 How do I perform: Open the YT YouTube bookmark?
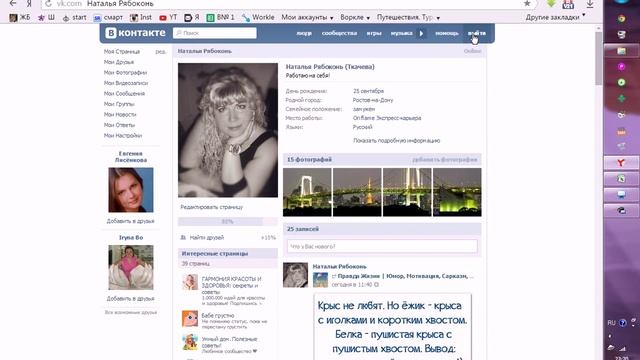point(168,18)
